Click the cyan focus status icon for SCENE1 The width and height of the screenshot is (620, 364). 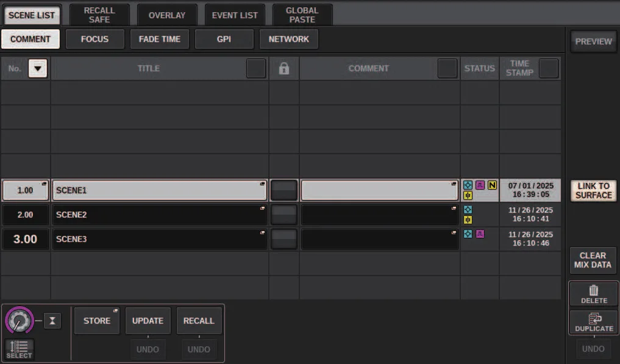tap(468, 185)
